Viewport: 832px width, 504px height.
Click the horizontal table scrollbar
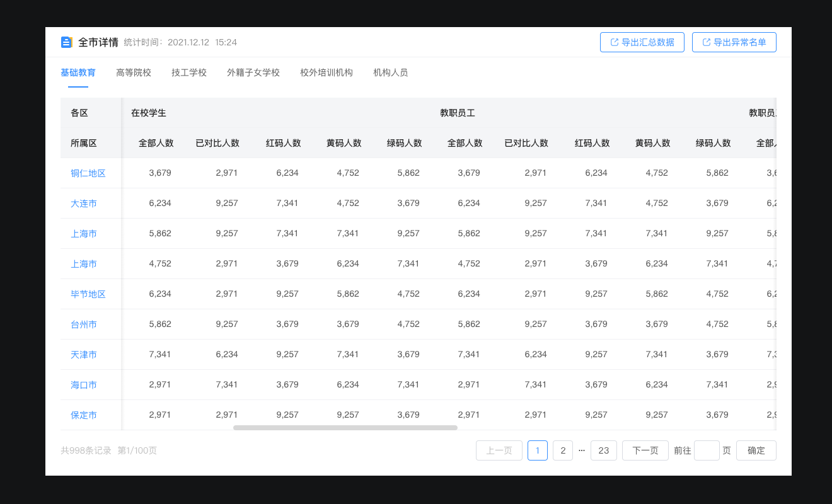pyautogui.click(x=345, y=428)
